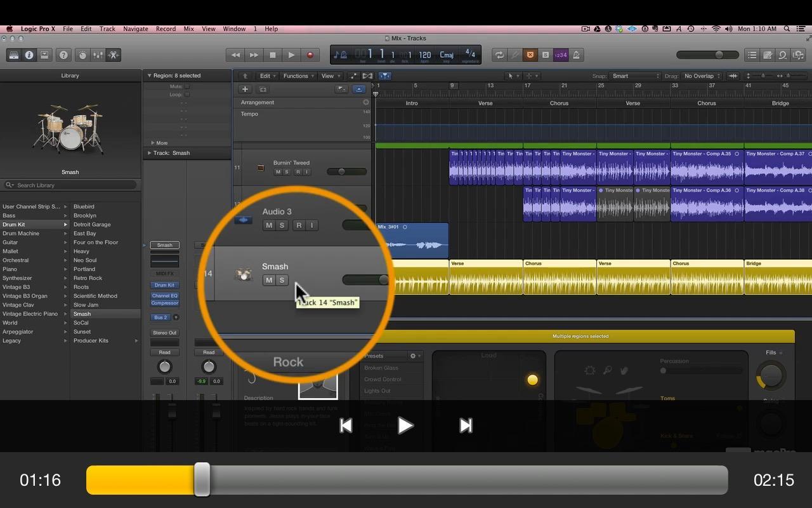This screenshot has width=812, height=508.
Task: Click the metronome icon in control bar
Action: 576,55
